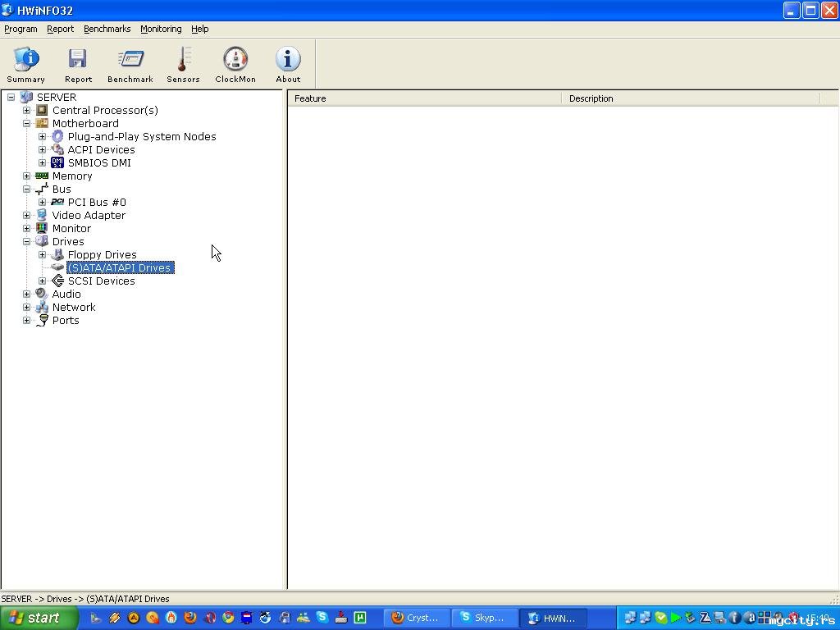Click the Audio speaker icon

(42, 294)
